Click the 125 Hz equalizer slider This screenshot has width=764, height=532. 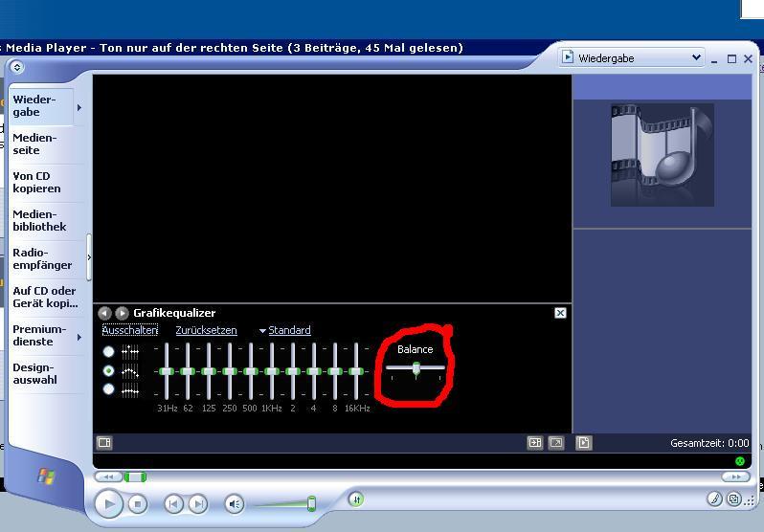click(209, 371)
